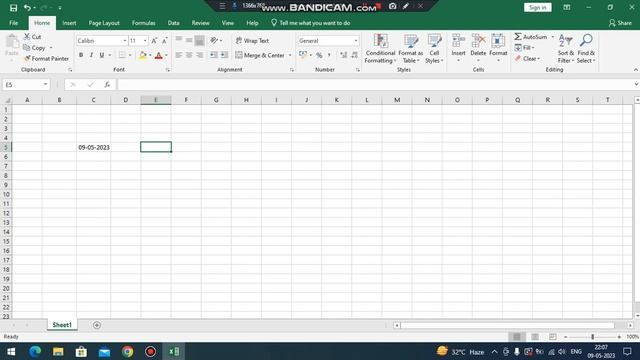This screenshot has width=640, height=360.
Task: Increase font size with the larger A icon
Action: click(154, 40)
